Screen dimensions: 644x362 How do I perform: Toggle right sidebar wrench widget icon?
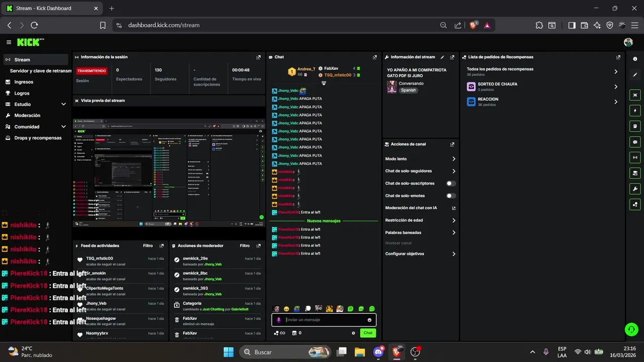pos(635,189)
